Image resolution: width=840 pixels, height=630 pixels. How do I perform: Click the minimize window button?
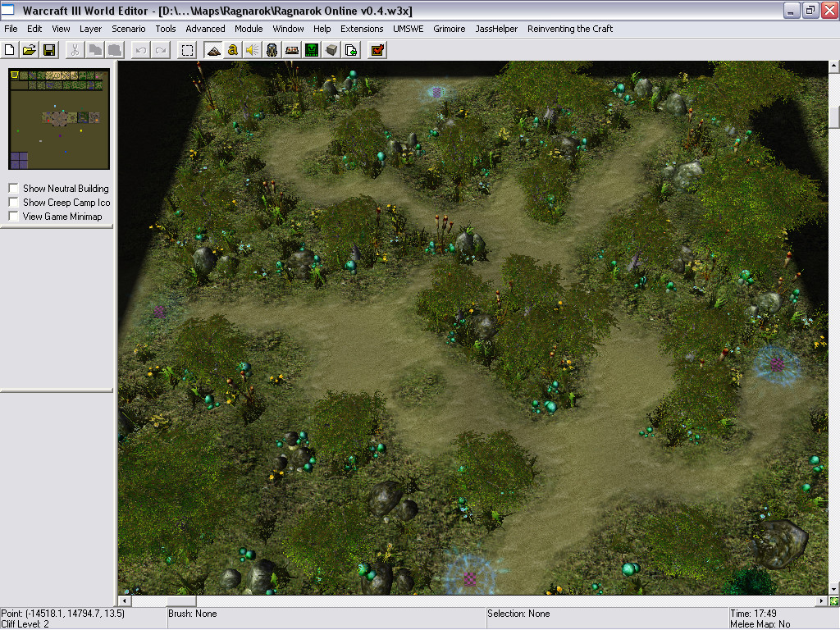point(792,10)
